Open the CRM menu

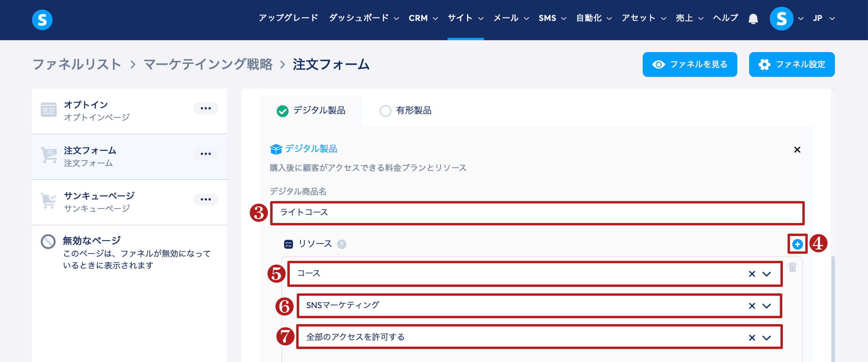click(x=423, y=18)
